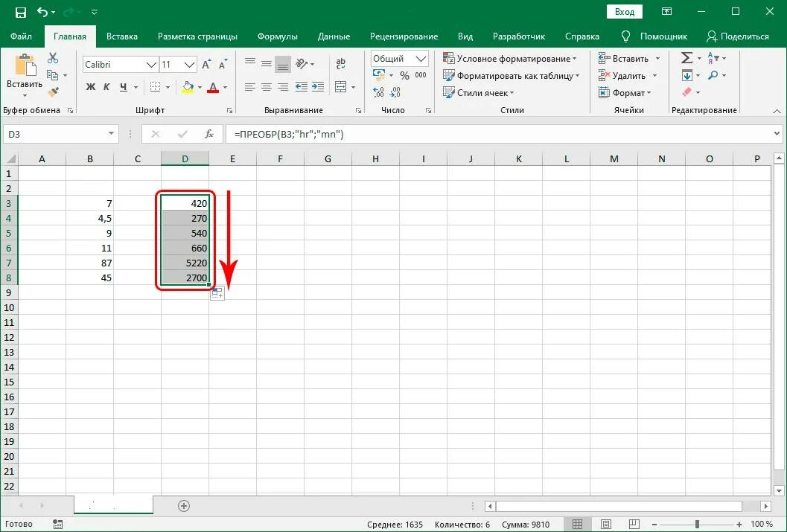Expand Форматировать как таблицу menu
Image resolution: width=787 pixels, height=532 pixels.
click(x=511, y=76)
